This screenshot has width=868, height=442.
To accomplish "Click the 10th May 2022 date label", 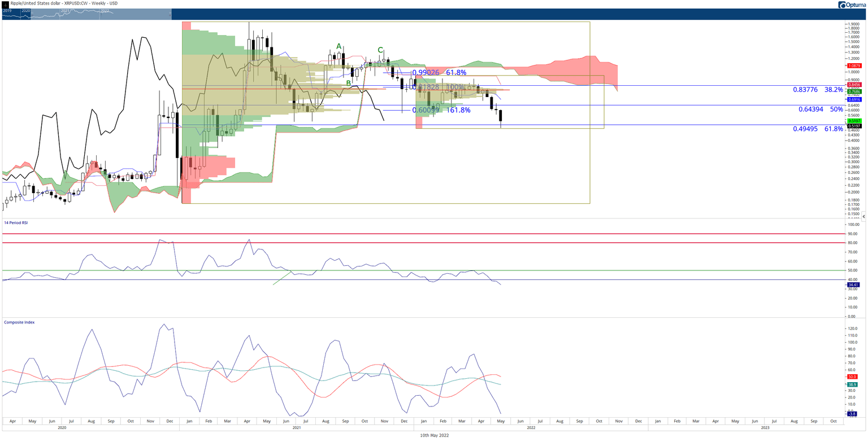I will 433,435.
